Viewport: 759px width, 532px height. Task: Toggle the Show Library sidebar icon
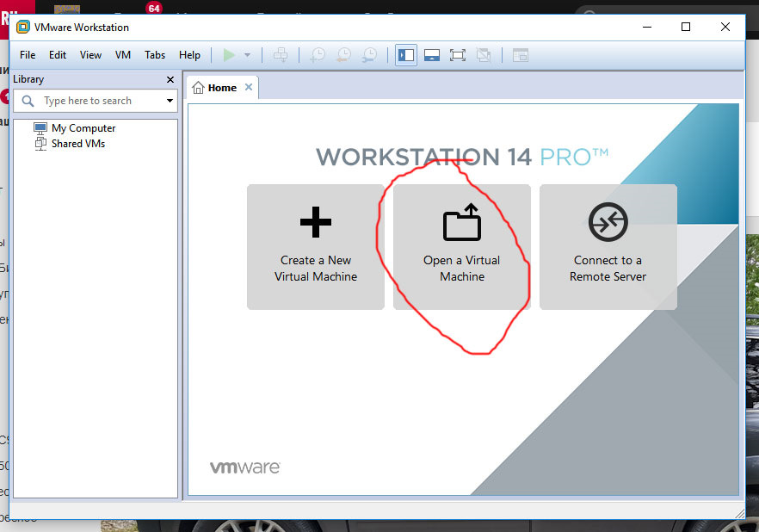[x=406, y=55]
